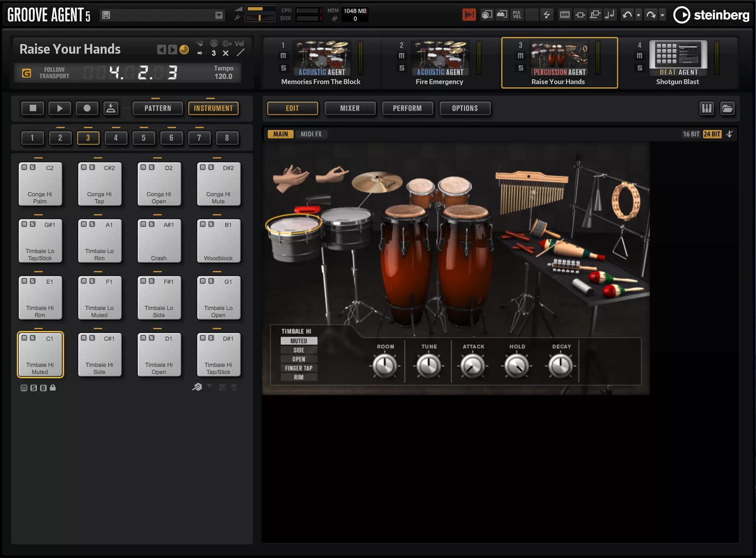
Task: Open the preset name dropdown at top left
Action: pyautogui.click(x=219, y=15)
